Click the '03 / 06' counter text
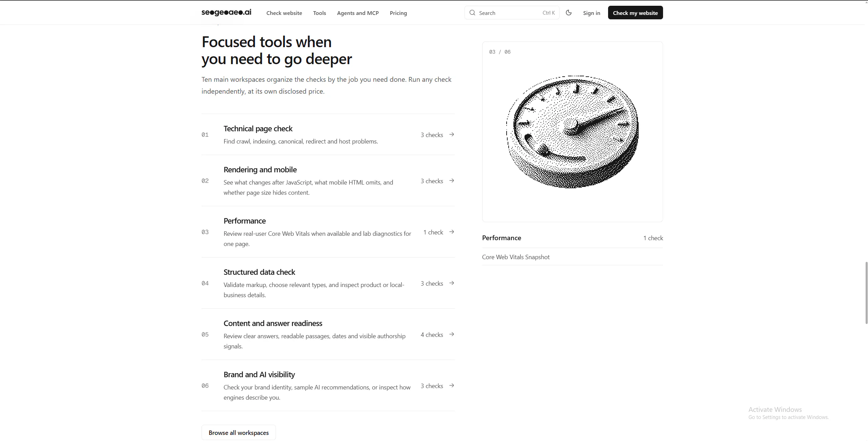 [x=500, y=52]
